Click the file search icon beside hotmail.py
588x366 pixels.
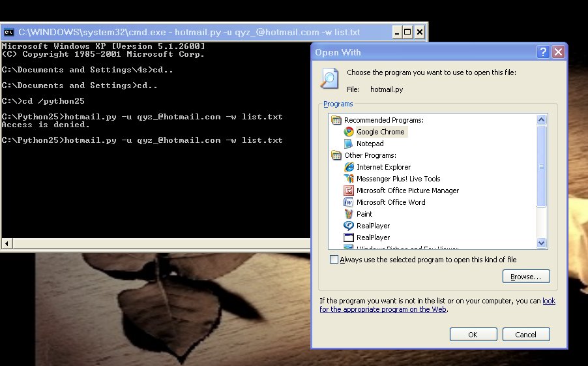329,78
